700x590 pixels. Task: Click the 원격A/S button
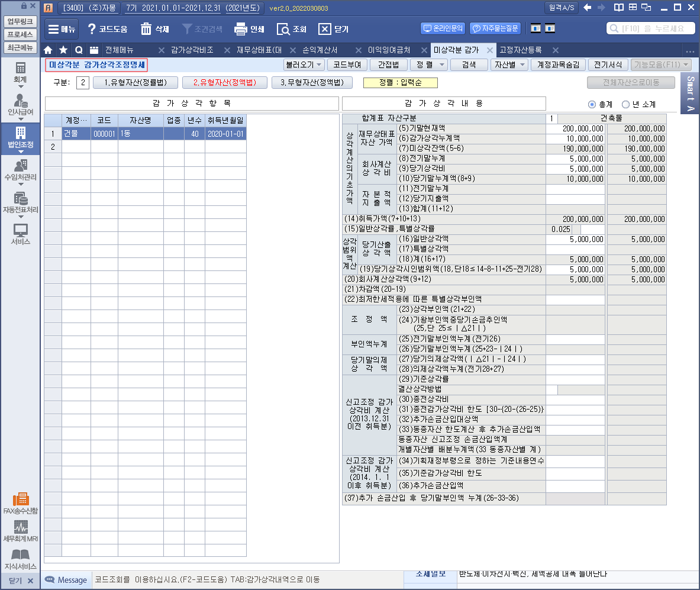point(562,8)
